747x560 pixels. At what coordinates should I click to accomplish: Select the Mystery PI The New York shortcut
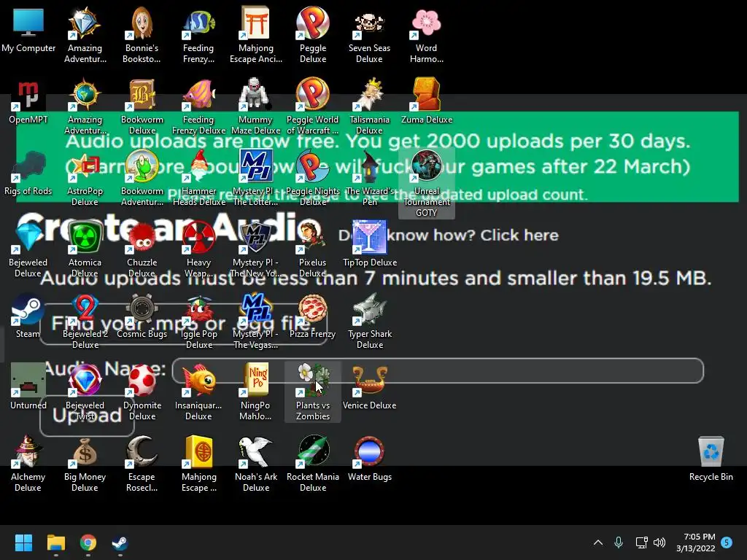pos(256,250)
